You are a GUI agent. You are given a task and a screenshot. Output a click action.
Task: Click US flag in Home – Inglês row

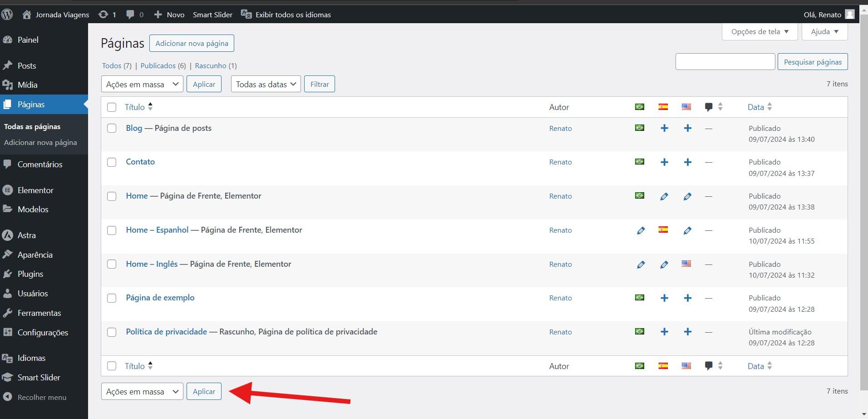coord(686,263)
